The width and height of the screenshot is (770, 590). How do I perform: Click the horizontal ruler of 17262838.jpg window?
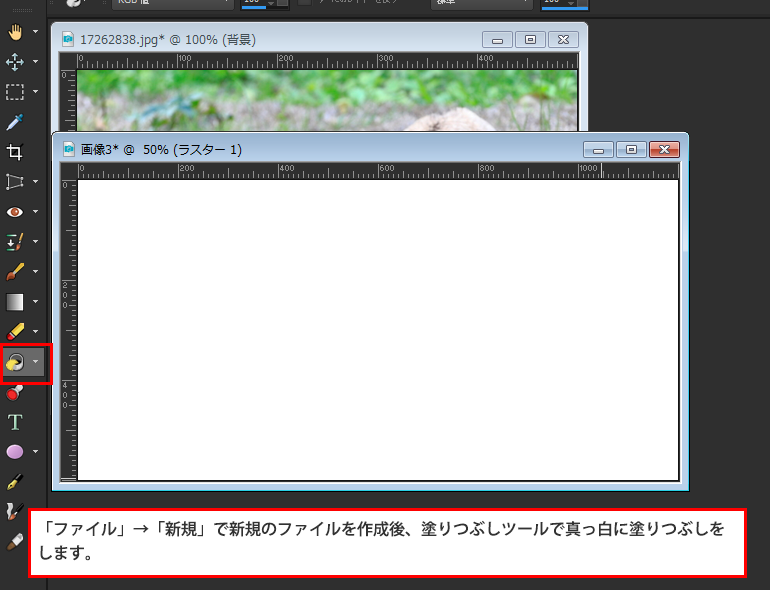point(327,61)
